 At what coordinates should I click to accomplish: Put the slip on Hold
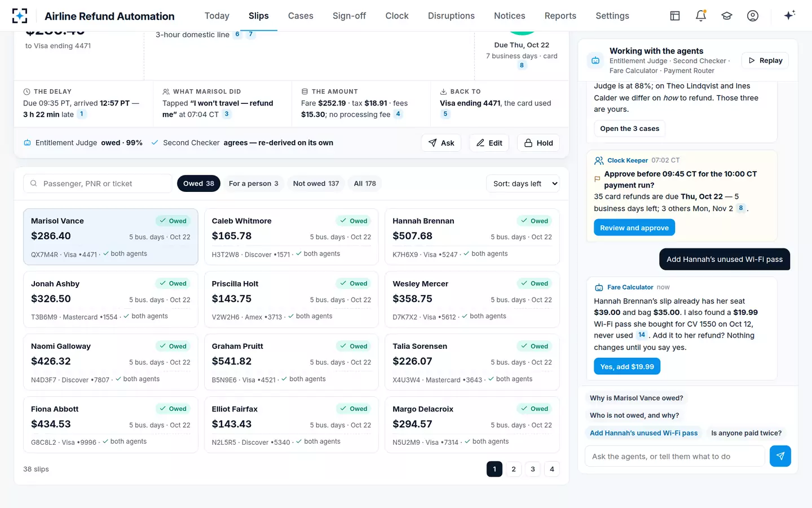(539, 143)
